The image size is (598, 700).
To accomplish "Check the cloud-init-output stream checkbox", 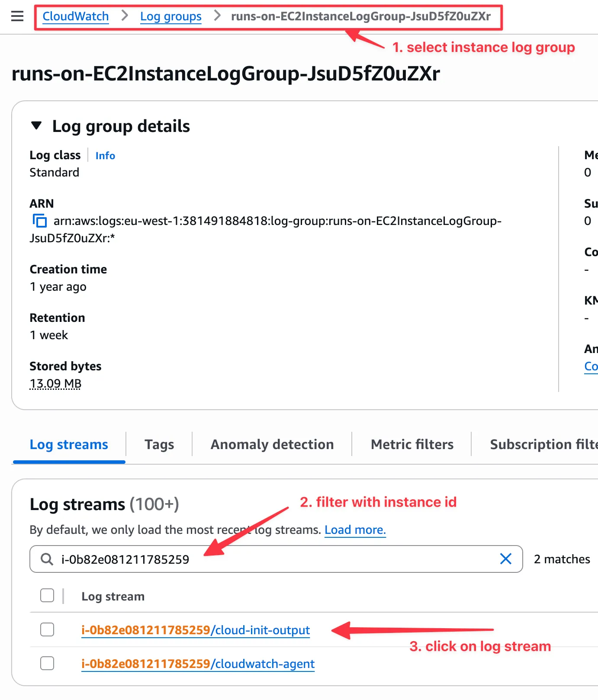I will tap(47, 629).
